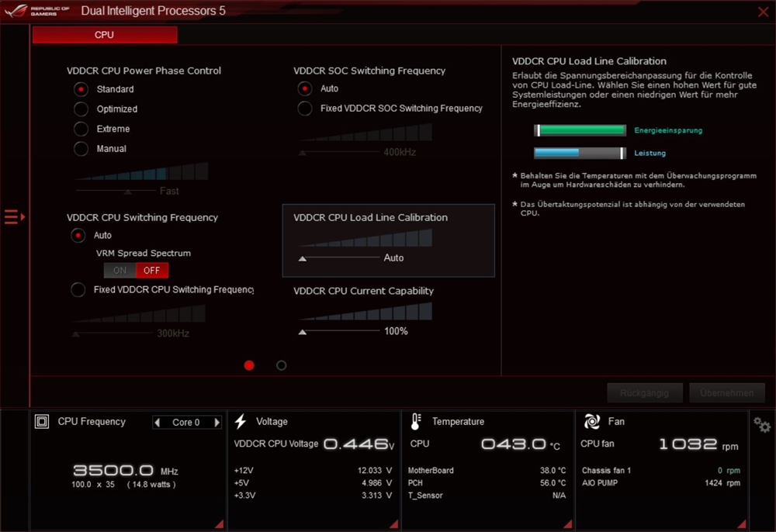Click the MotherBoard temperature row
The width and height of the screenshot is (776, 532).
[487, 470]
